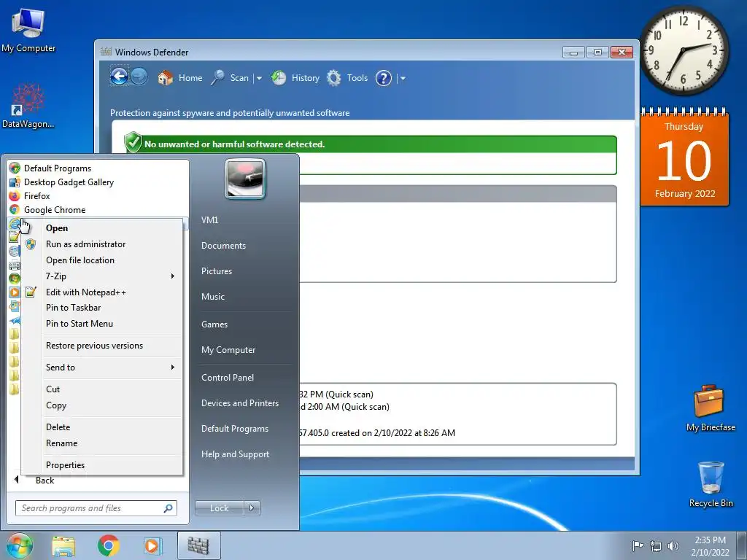Select Open file location

click(x=102, y=260)
